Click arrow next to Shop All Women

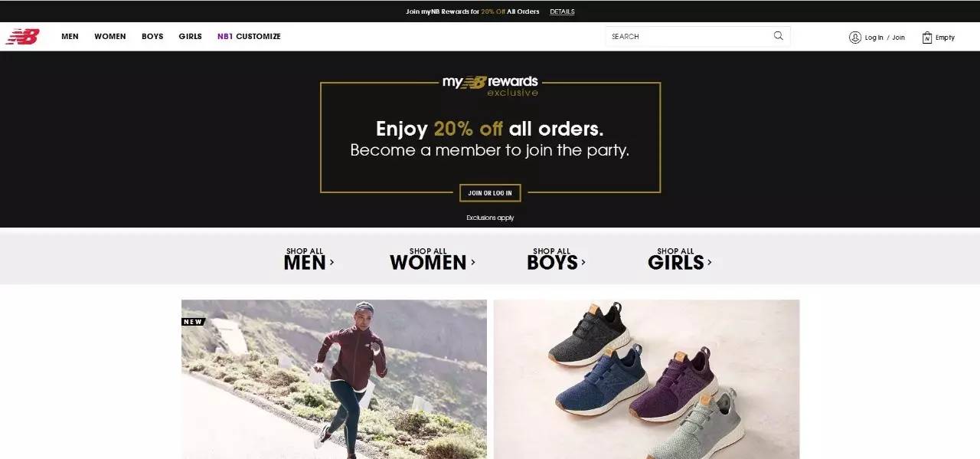(x=472, y=262)
